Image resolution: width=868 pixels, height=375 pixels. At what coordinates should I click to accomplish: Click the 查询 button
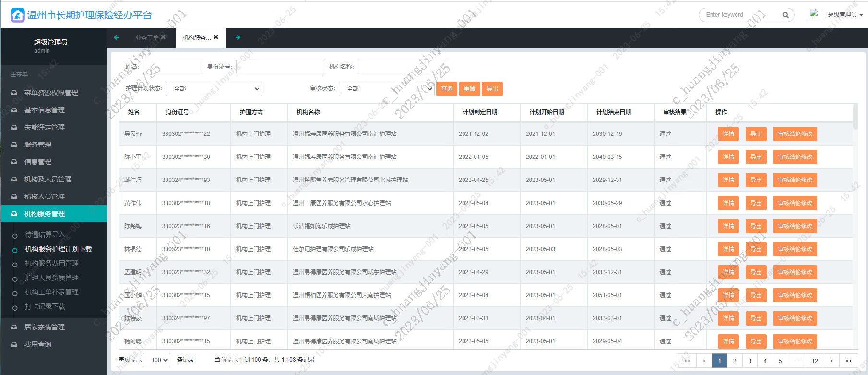point(447,89)
